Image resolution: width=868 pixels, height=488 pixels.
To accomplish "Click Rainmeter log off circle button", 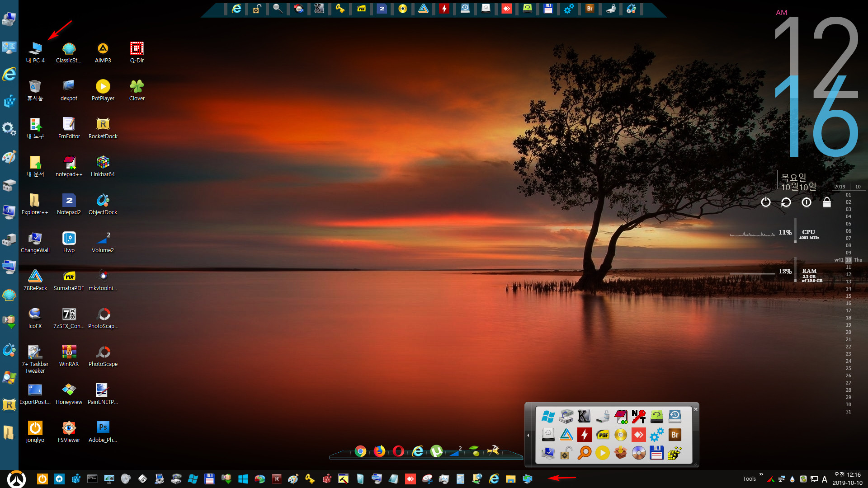I will click(x=807, y=202).
